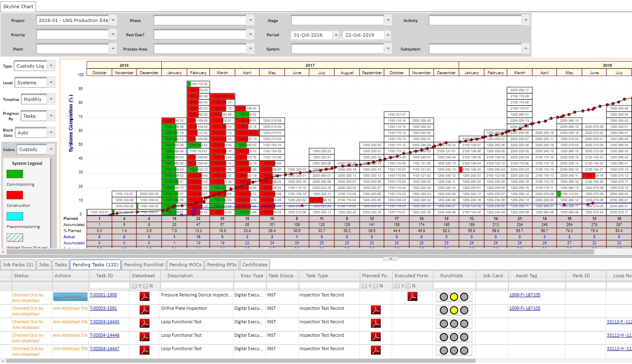Open executed form PDF for T-00001-1900
The width and height of the screenshot is (632, 364).
pos(413,296)
